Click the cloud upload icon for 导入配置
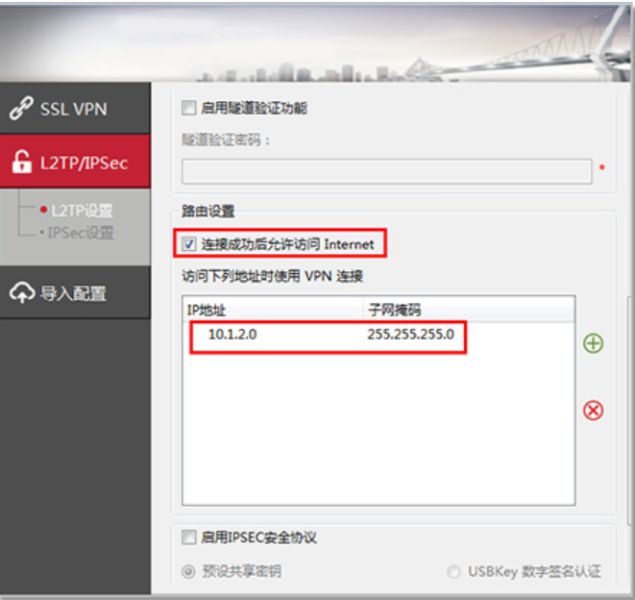Viewport: 635px width, 600px height. 22,292
